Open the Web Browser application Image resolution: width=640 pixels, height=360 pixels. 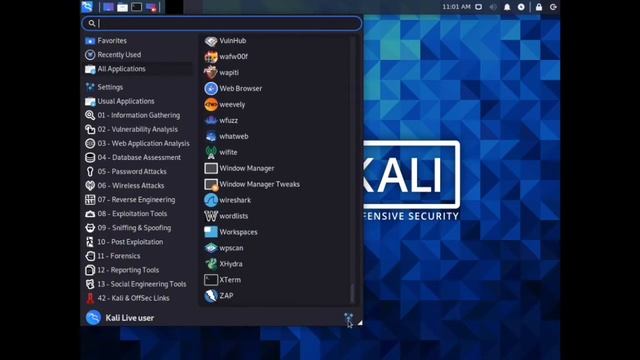(x=276, y=89)
